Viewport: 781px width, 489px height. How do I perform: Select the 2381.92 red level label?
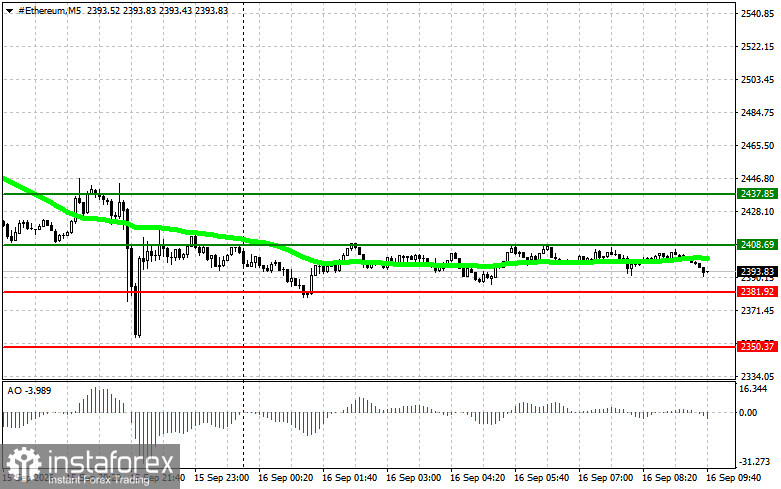click(757, 292)
